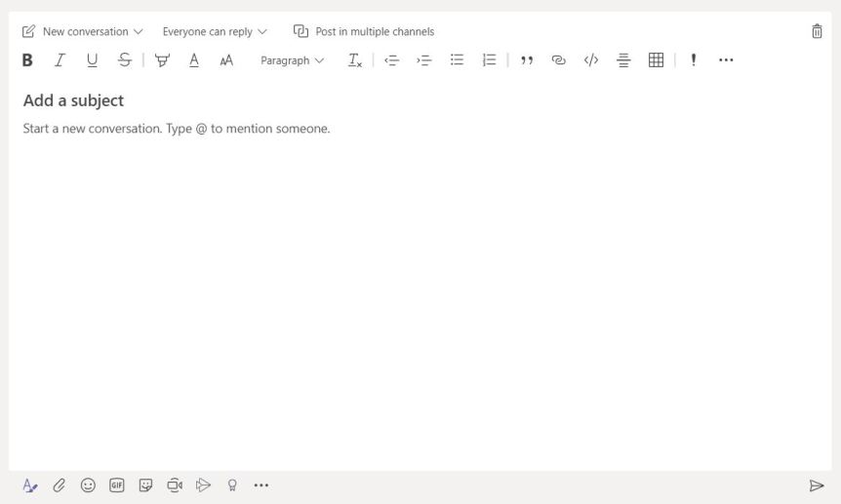This screenshot has height=504, width=841.
Task: Open more formatting options in the toolbar
Action: click(726, 60)
